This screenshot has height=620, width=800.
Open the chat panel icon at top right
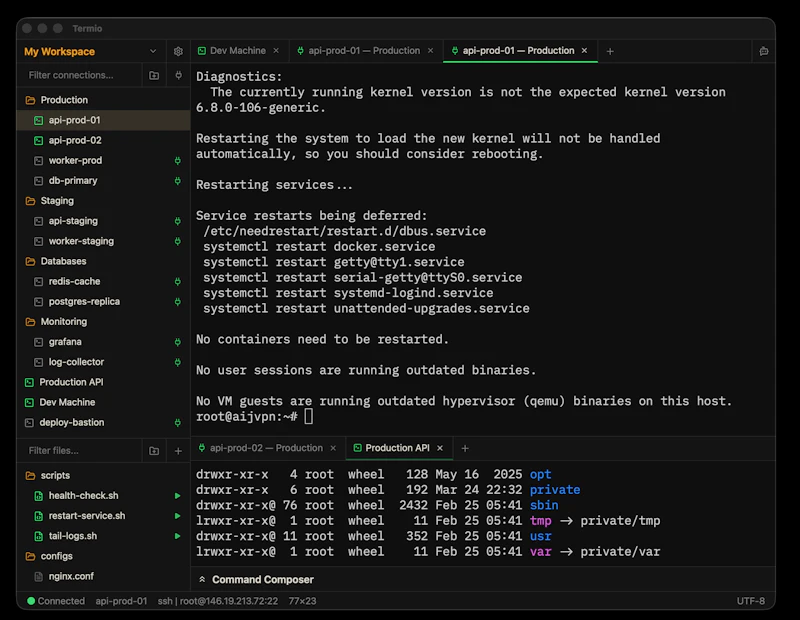(x=764, y=51)
